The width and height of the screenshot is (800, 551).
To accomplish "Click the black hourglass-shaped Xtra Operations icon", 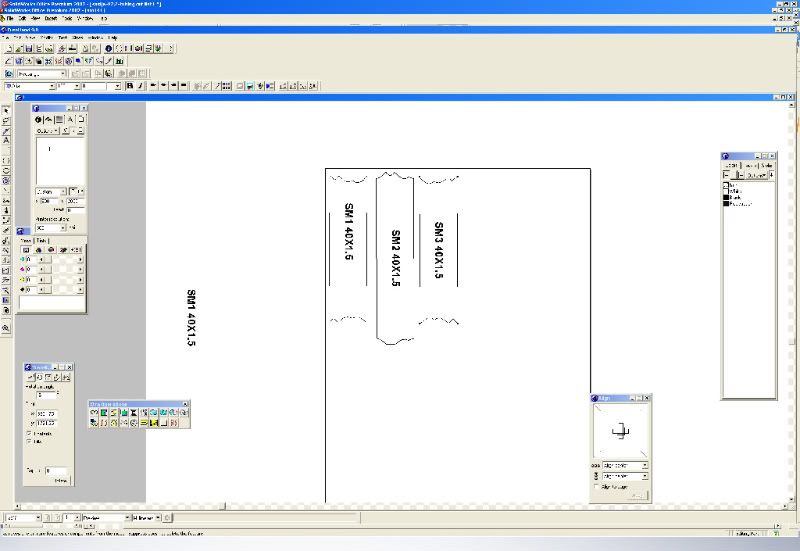I will tap(134, 413).
